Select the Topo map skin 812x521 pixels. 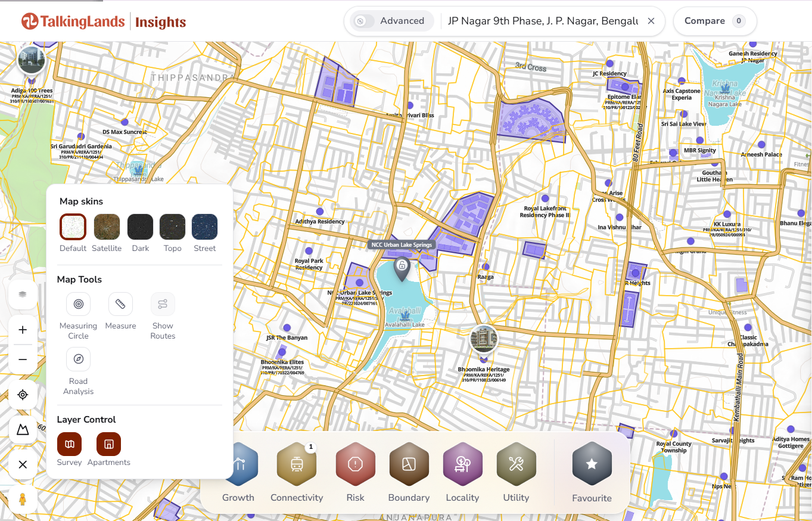coord(173,227)
